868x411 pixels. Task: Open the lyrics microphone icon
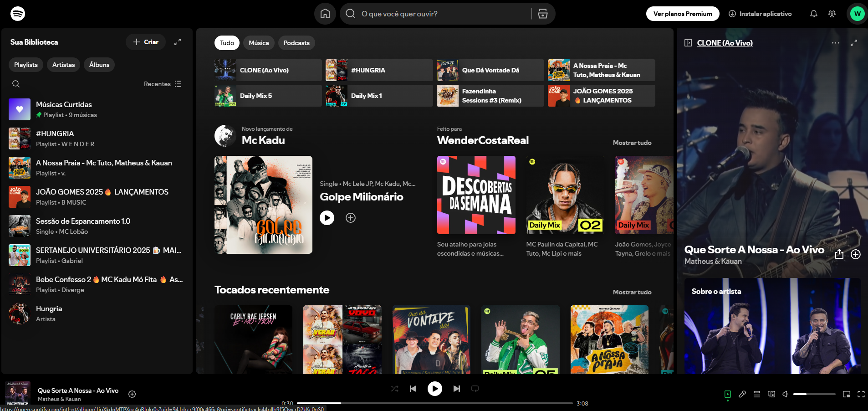742,394
